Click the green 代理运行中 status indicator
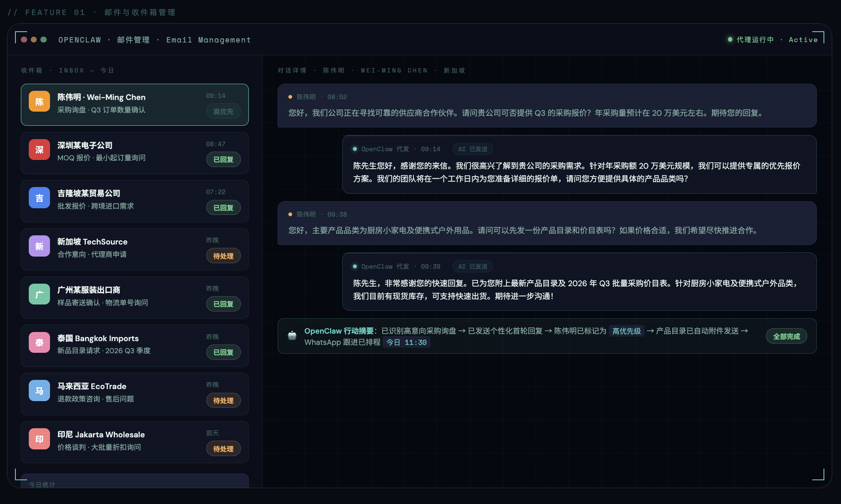 pyautogui.click(x=755, y=40)
